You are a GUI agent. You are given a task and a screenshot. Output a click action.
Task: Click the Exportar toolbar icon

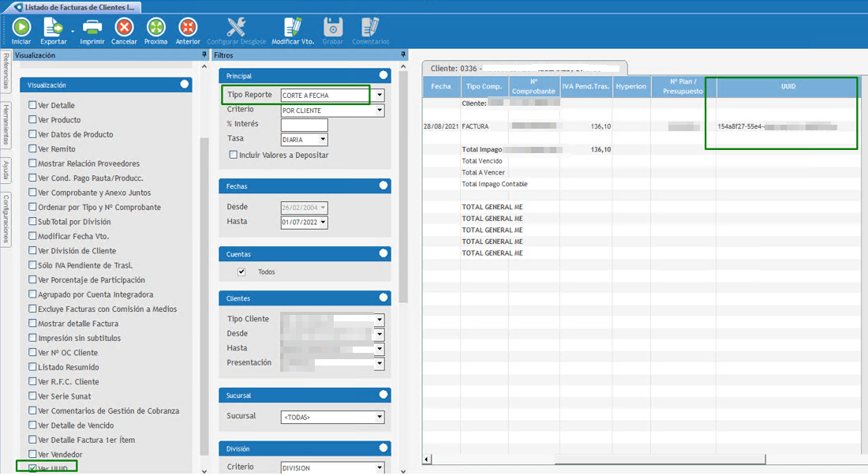(x=53, y=27)
